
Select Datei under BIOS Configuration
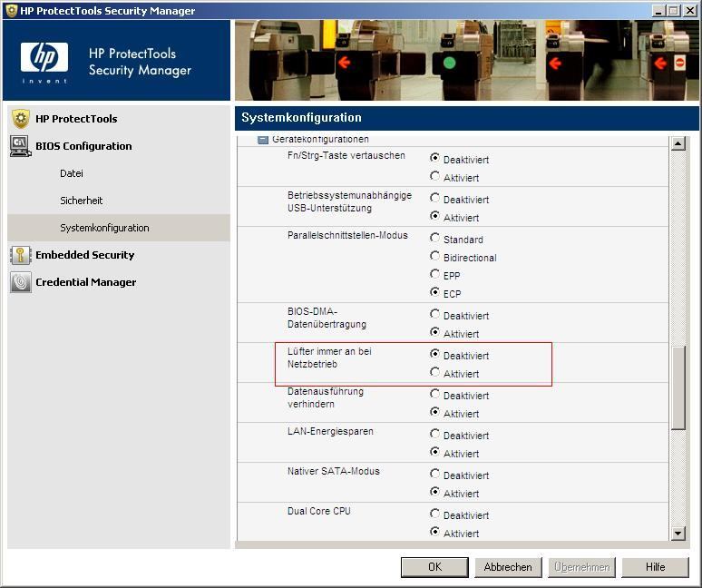coord(72,173)
